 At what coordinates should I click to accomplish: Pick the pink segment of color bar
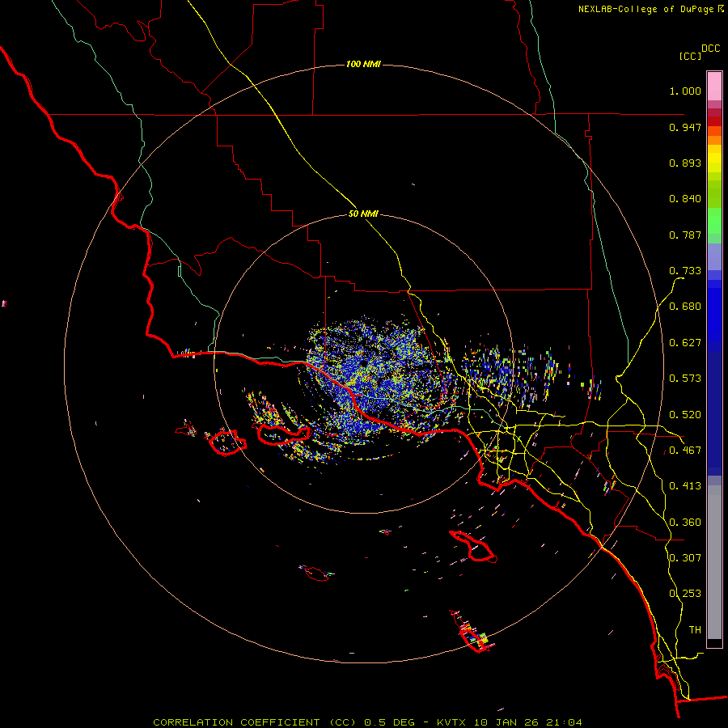pos(714,87)
